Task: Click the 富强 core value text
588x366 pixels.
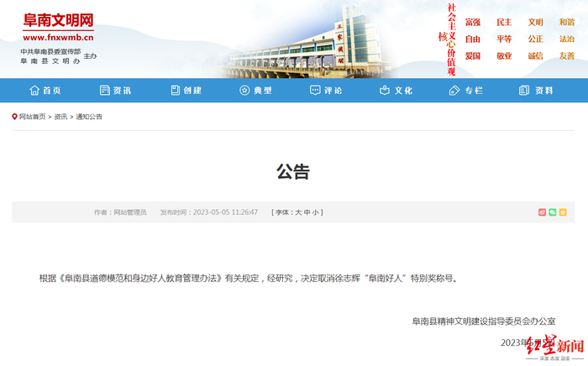Action: [x=472, y=23]
